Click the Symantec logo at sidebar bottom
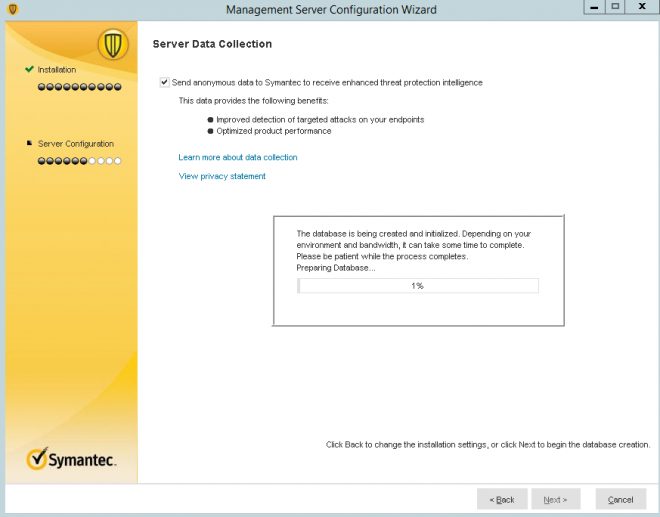Screen dimensions: 660x517 (x=71, y=459)
